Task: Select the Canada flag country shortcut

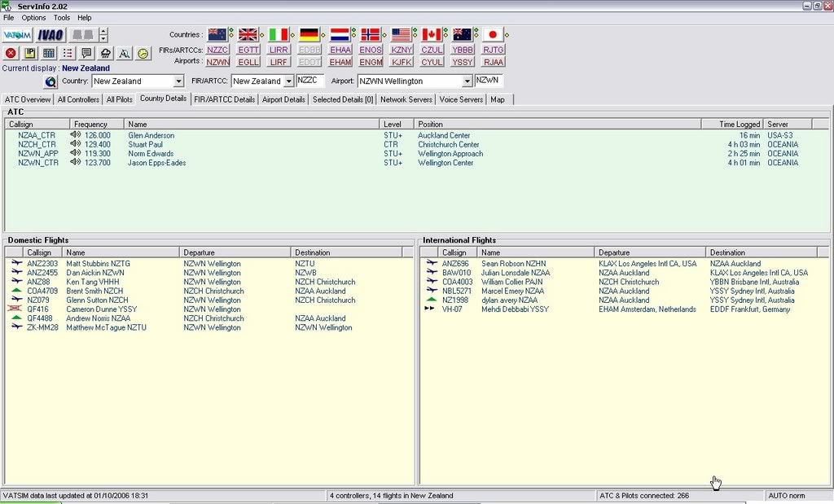Action: tap(431, 34)
